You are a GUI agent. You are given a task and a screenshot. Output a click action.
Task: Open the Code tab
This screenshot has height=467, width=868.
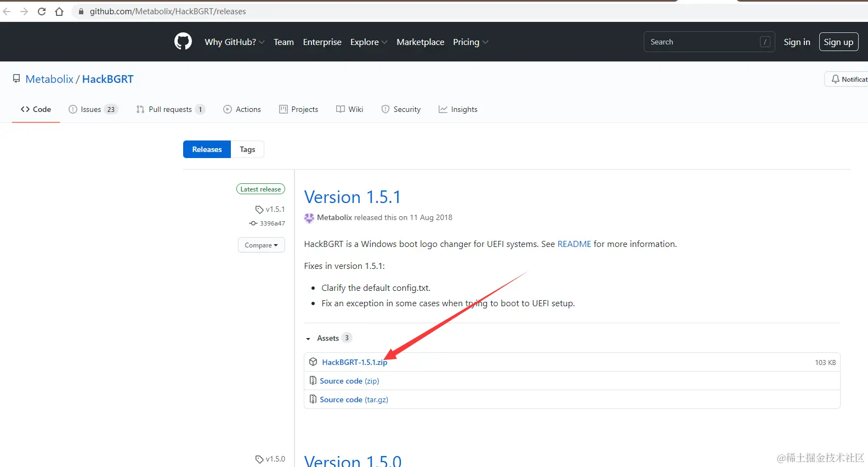pyautogui.click(x=36, y=109)
